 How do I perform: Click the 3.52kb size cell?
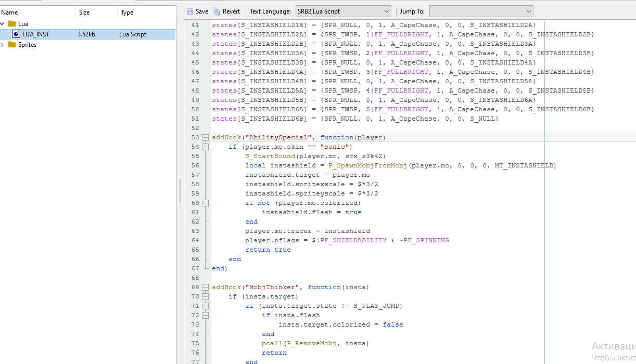coord(86,34)
